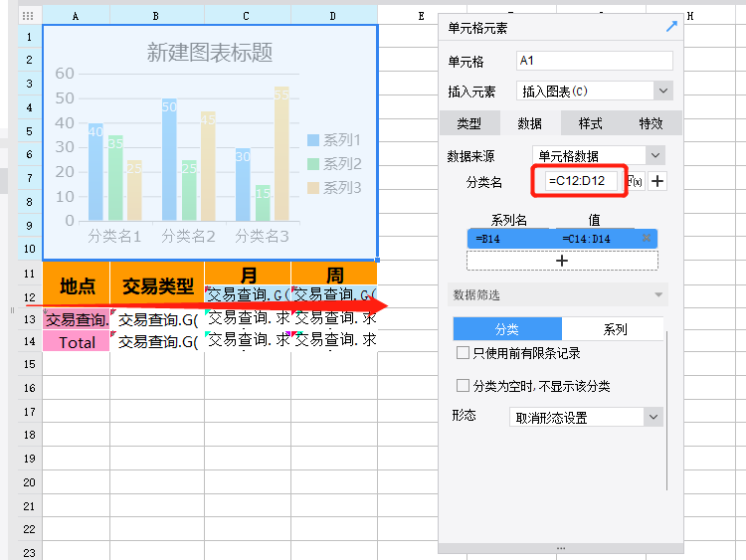This screenshot has width=746, height=560.
Task: Click the plus icon beside 分类名 field
Action: pos(657,181)
